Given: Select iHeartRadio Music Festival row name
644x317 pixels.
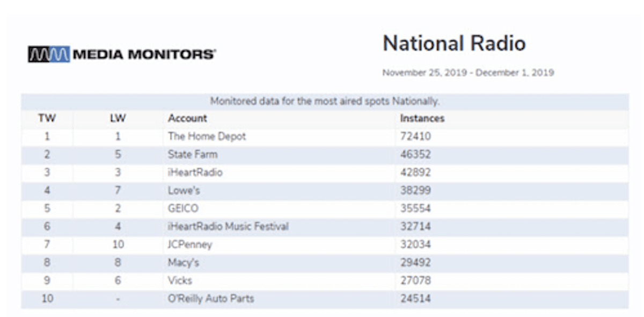Looking at the screenshot, I should 228,227.
